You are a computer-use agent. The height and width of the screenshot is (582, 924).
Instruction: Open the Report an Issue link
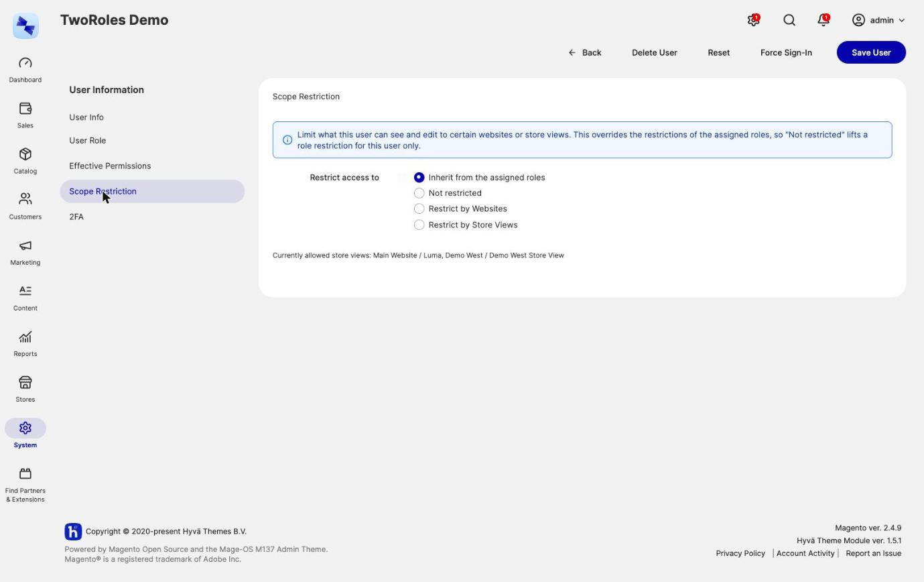[874, 553]
